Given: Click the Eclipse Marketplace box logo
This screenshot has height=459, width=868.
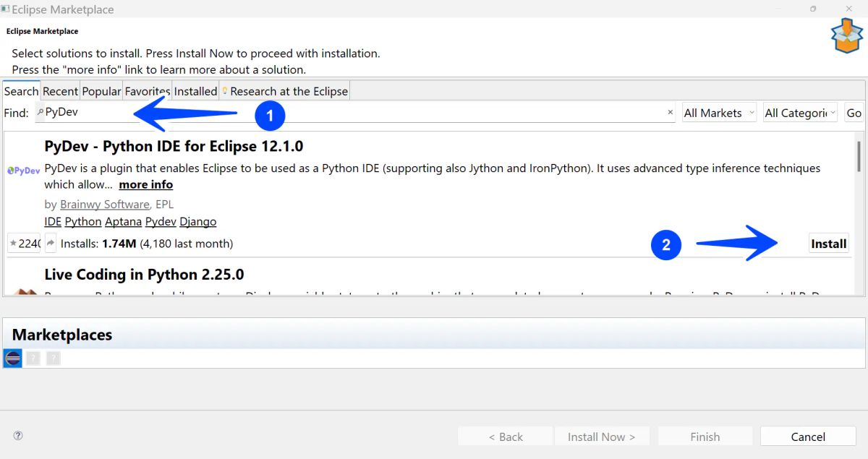Looking at the screenshot, I should click(846, 36).
